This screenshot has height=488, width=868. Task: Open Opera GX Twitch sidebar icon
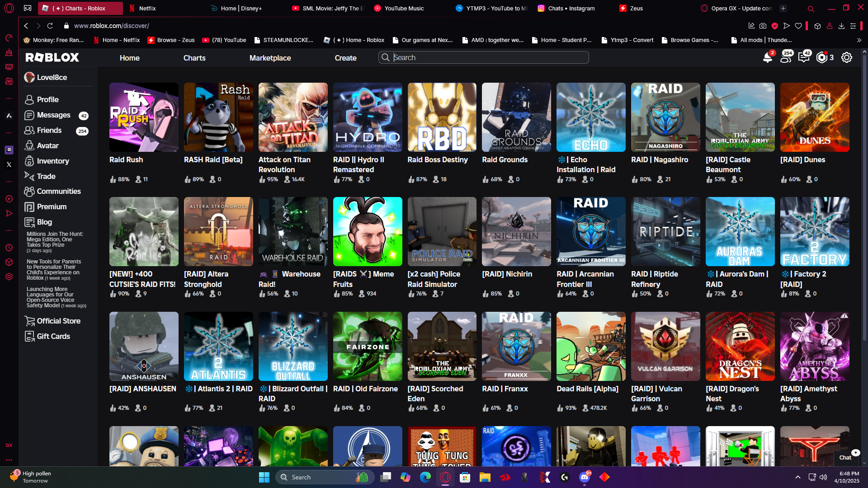pos(9,150)
